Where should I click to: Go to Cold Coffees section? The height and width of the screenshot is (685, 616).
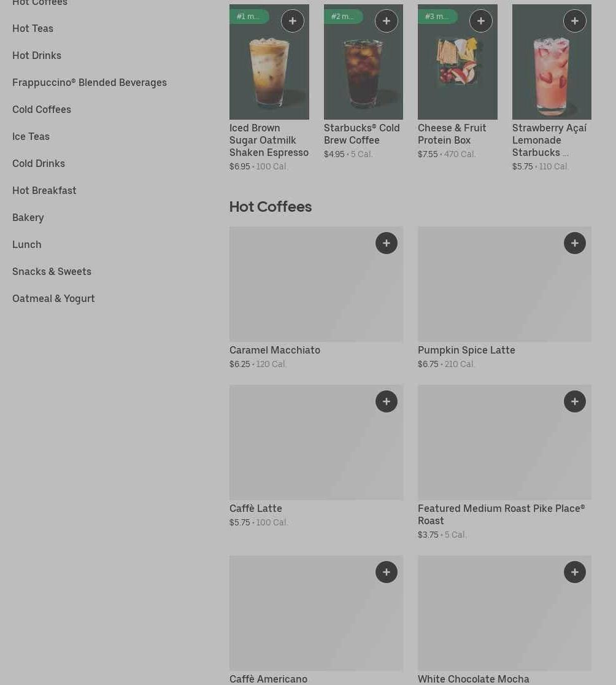pos(42,109)
